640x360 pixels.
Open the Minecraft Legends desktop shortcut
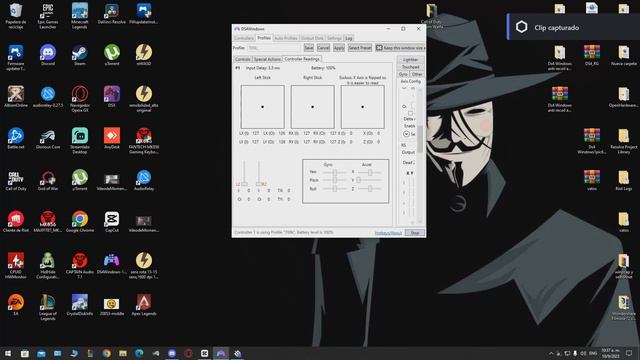pos(80,16)
